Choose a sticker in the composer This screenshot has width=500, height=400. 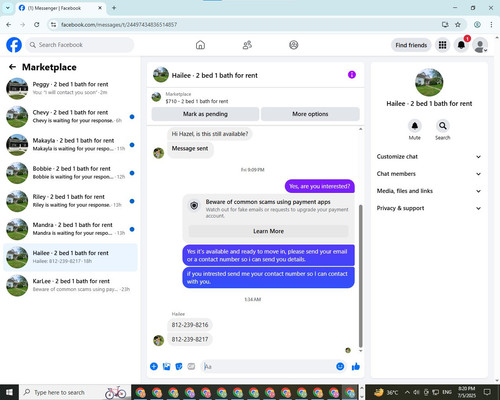tap(179, 366)
